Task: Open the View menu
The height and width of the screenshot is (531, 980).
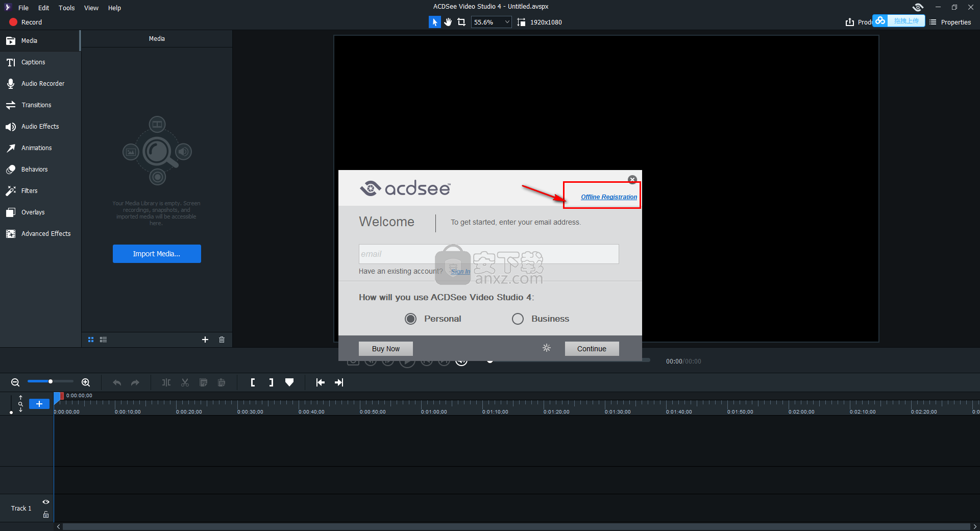Action: coord(91,8)
